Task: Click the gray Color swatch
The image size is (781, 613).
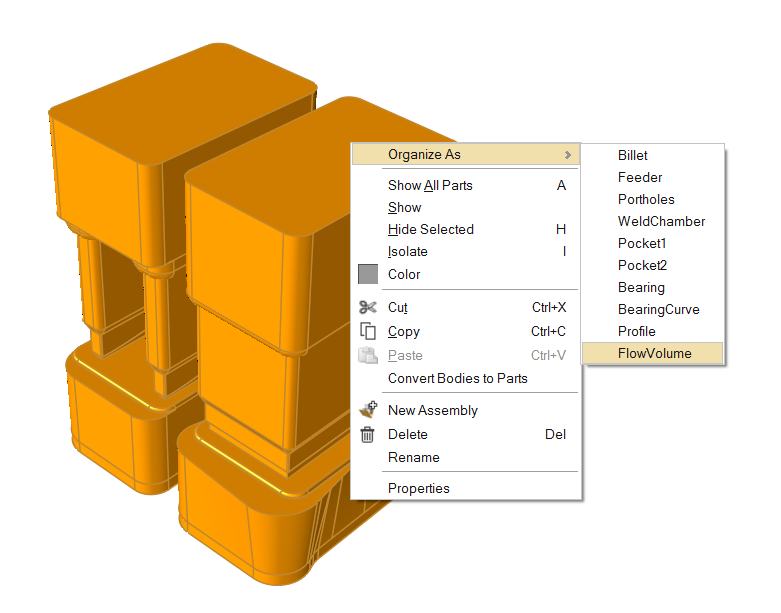Action: [x=368, y=274]
